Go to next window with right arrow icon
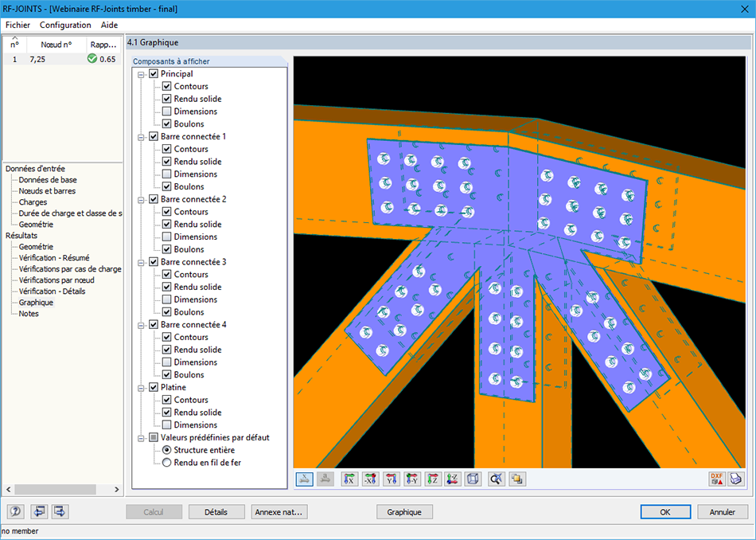The height and width of the screenshot is (540, 756). tap(60, 511)
